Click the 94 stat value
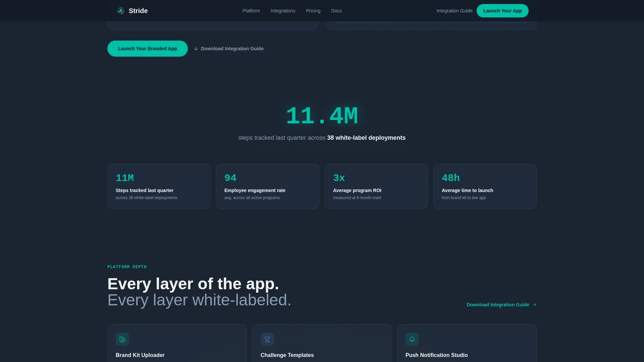This screenshot has width=644, height=362. pyautogui.click(x=230, y=178)
